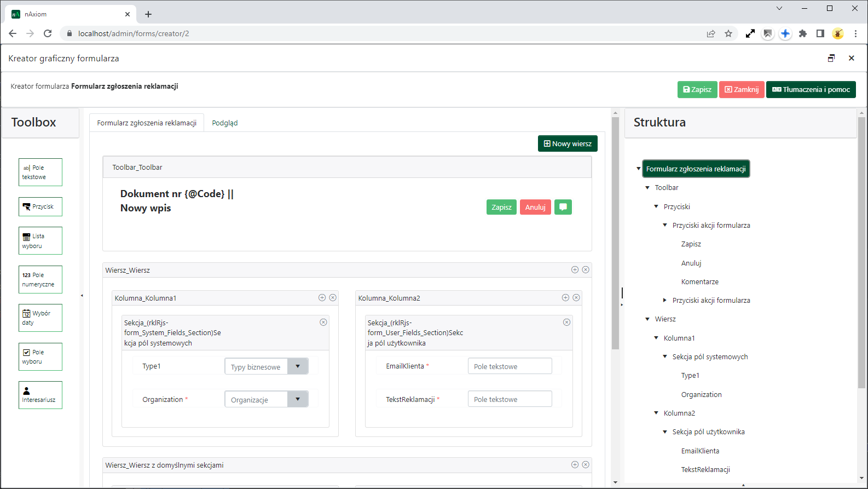The height and width of the screenshot is (489, 868).
Task: Remove Wiersz z domyślnymi sekcjami row
Action: click(586, 464)
